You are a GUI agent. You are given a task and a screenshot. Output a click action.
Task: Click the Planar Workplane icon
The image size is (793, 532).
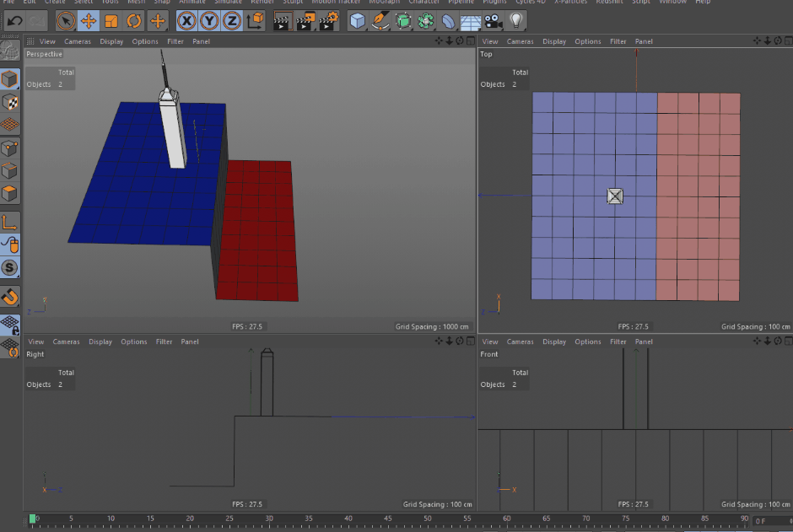coord(9,348)
